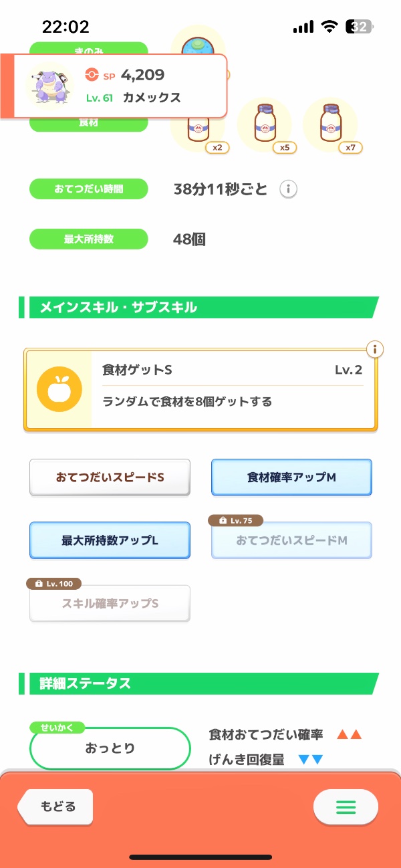The height and width of the screenshot is (868, 401).
Task: Select 食材確率アップM sub skill
Action: pos(291,477)
